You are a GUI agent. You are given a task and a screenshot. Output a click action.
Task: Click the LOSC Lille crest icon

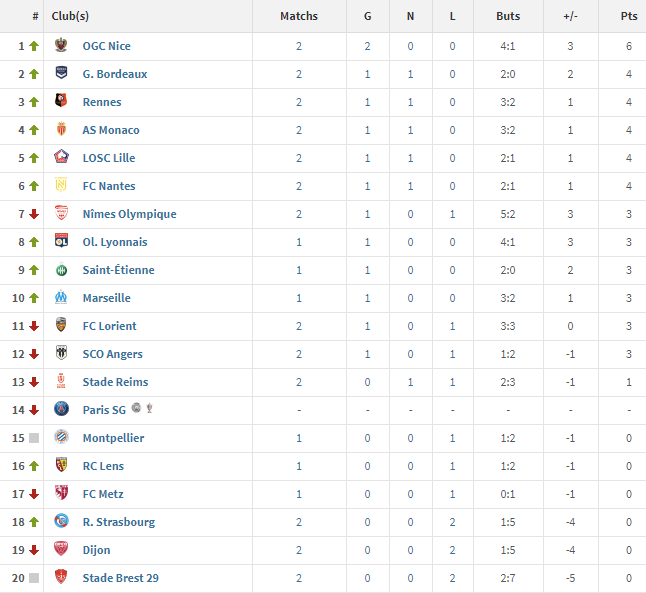click(61, 157)
